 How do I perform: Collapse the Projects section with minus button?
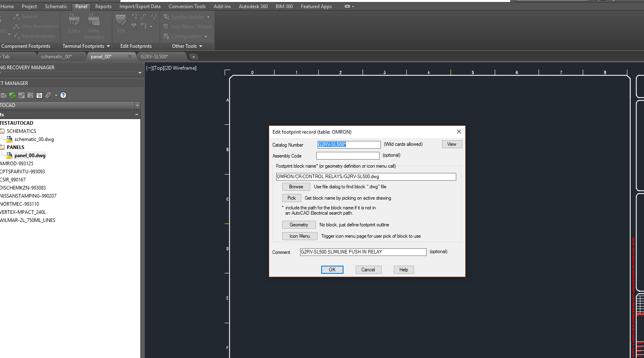click(137, 115)
